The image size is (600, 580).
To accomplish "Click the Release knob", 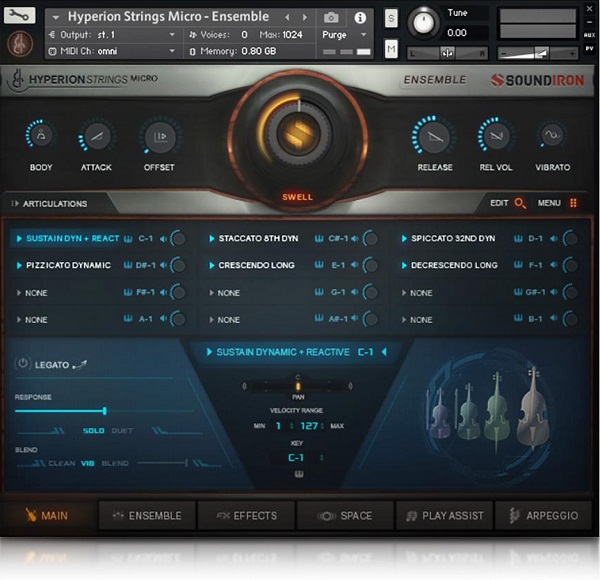I will 434,137.
